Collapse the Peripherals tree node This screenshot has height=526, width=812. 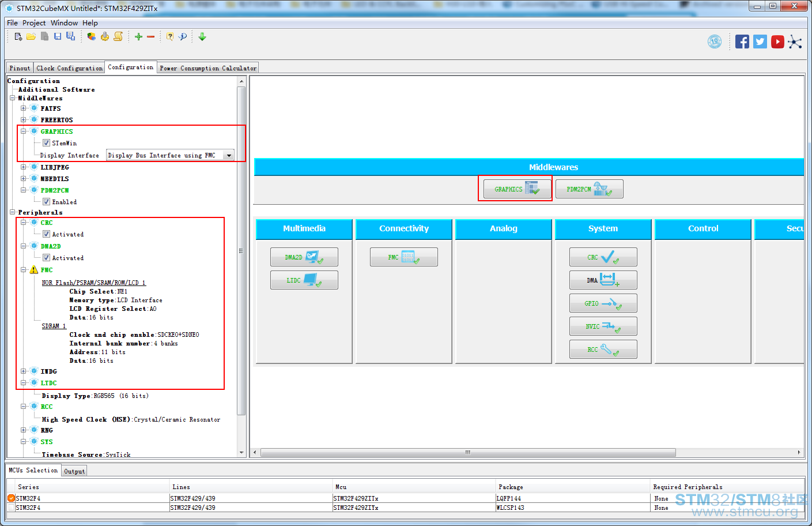[x=12, y=212]
